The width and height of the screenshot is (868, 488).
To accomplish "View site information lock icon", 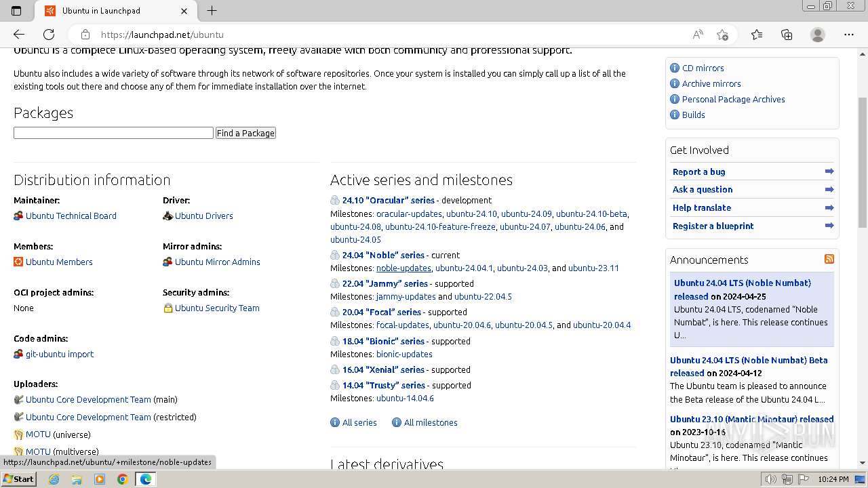I will click(x=85, y=35).
